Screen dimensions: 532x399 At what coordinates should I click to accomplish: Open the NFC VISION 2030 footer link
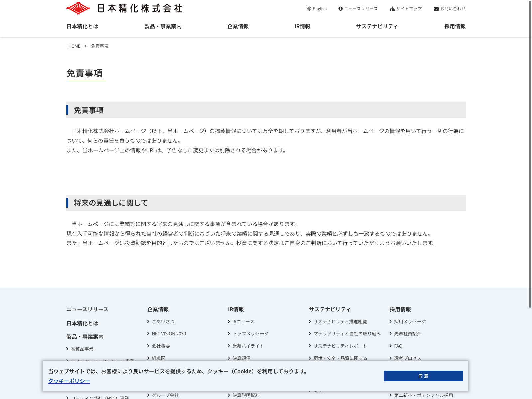[x=169, y=334]
